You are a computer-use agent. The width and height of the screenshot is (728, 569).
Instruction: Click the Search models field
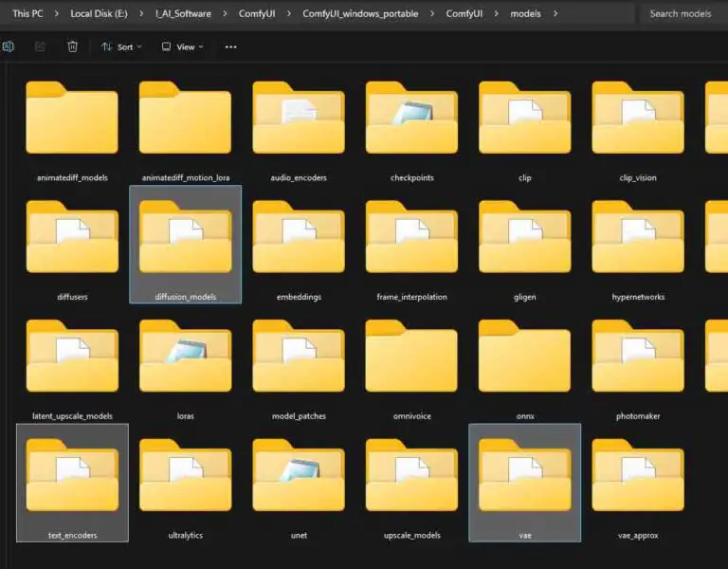(683, 14)
